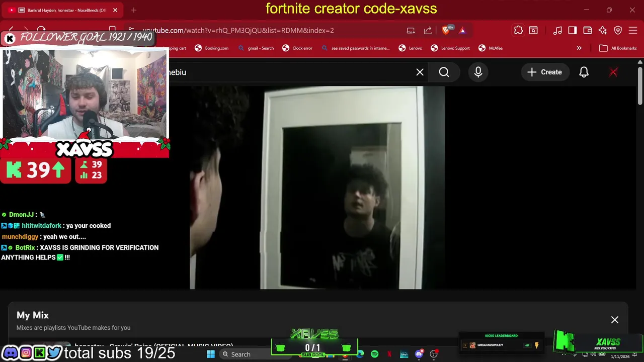
Task: Open the search tabs icon
Action: (533, 30)
